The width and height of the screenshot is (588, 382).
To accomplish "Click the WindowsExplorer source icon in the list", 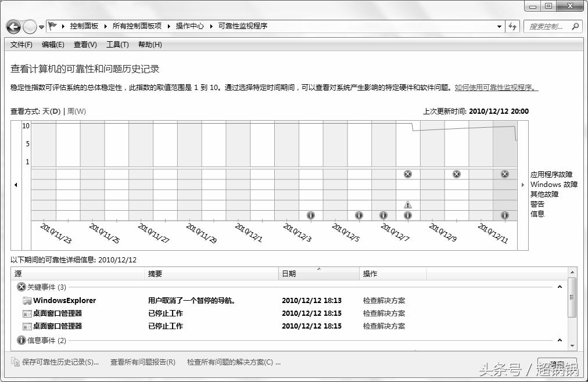I will (26, 300).
